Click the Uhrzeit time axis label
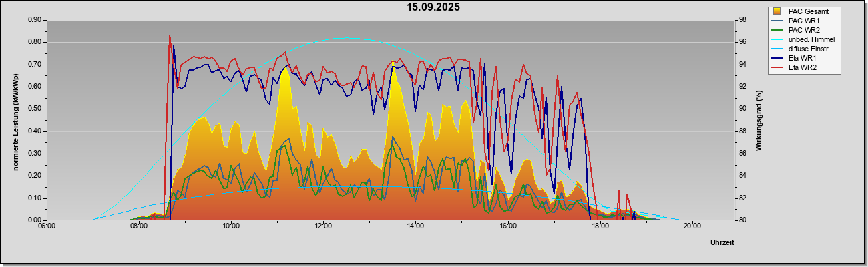This screenshot has width=868, height=267. tap(722, 243)
